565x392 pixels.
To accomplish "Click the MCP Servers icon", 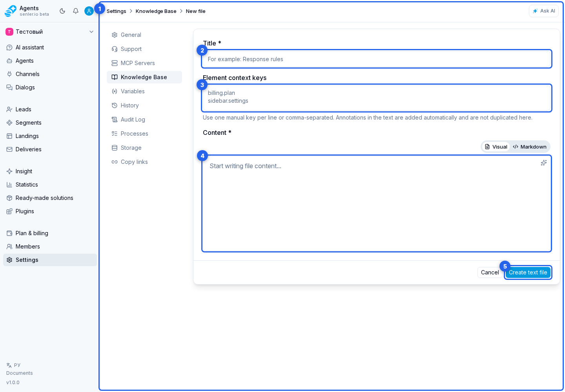I will click(115, 63).
